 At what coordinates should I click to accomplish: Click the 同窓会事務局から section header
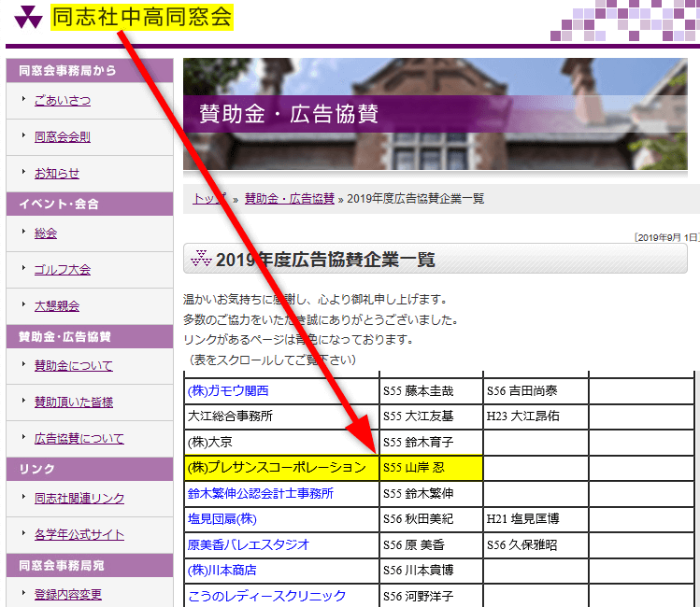[x=90, y=70]
